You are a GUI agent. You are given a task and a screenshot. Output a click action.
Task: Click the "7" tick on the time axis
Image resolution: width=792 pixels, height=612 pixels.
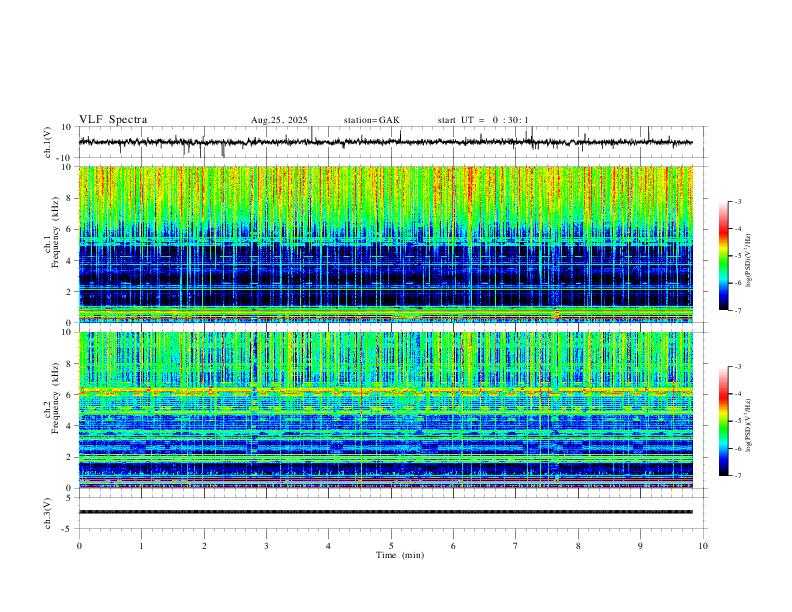(x=516, y=546)
